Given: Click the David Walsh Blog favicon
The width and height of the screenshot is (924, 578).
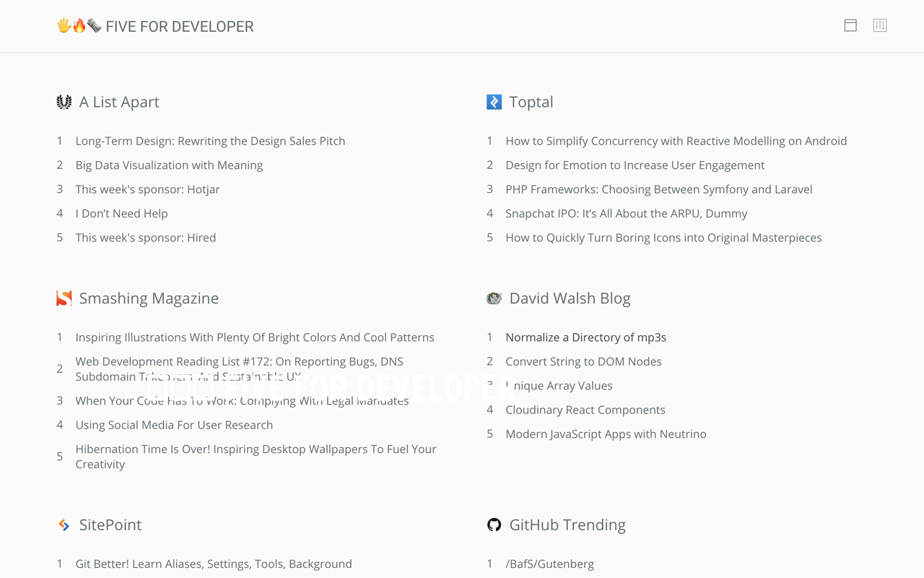Looking at the screenshot, I should pyautogui.click(x=494, y=298).
